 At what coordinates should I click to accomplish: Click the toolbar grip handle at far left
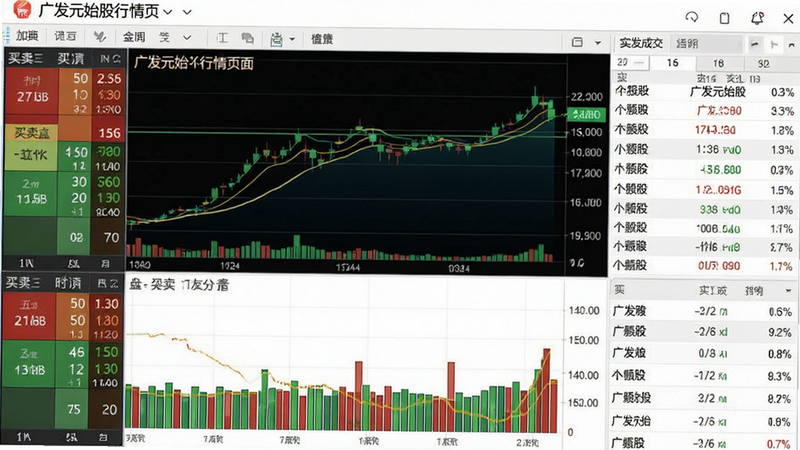click(6, 36)
